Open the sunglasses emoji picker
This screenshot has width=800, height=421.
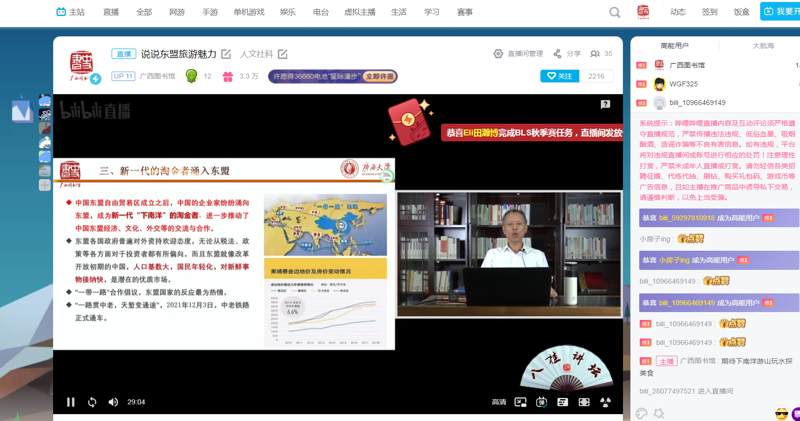click(781, 413)
